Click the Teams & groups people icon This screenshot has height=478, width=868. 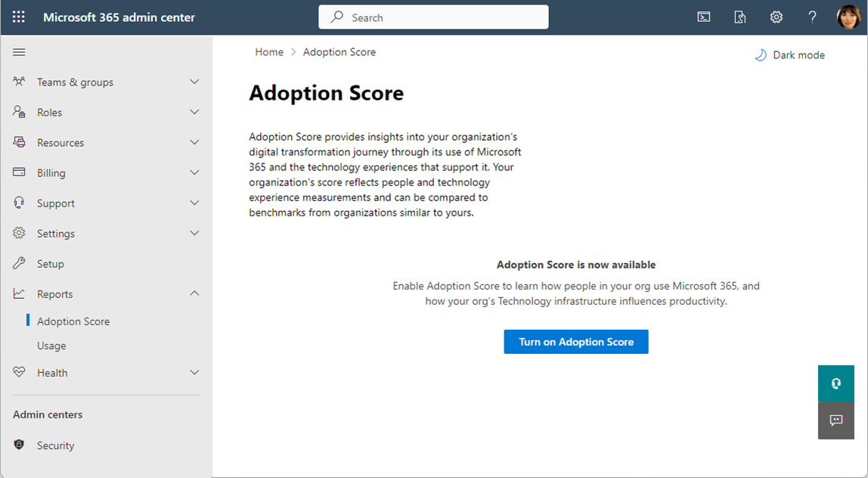pos(19,82)
